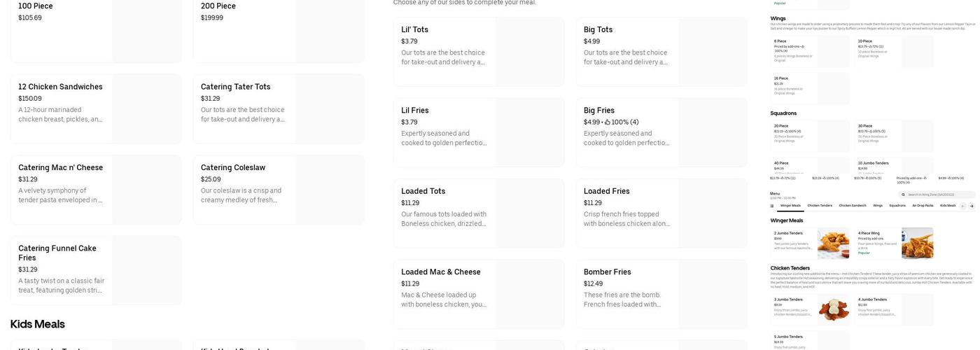This screenshot has width=980, height=350.
Task: Open the 3 Jumbo Tenders thumbnail image
Action: [x=833, y=309]
